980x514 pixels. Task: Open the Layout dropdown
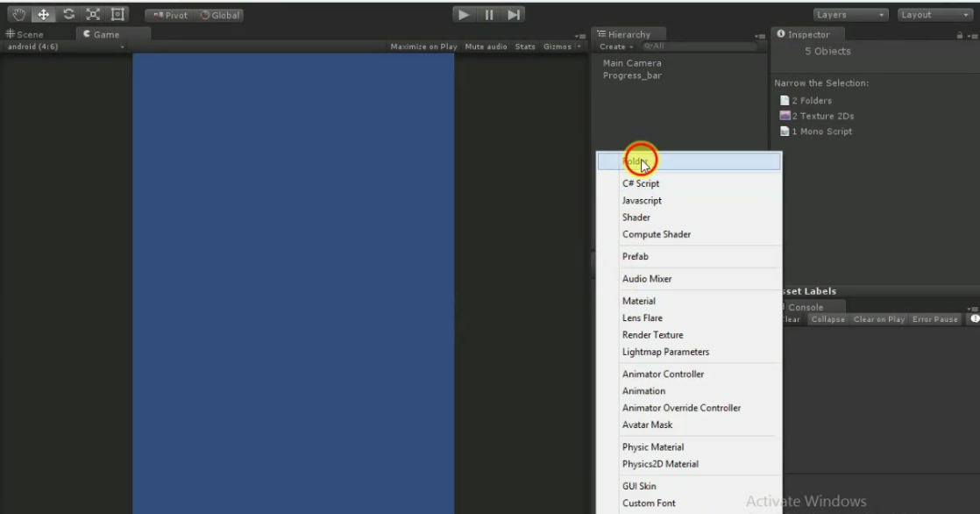point(932,14)
